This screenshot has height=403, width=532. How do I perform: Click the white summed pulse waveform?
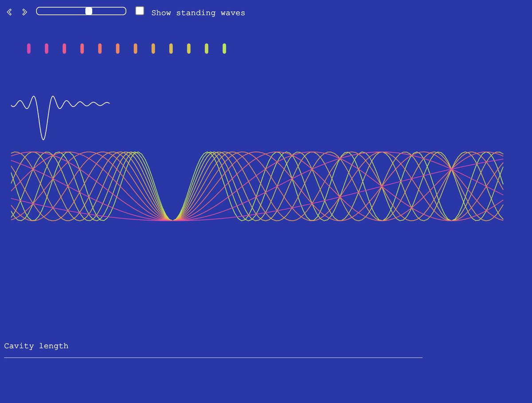point(60,118)
